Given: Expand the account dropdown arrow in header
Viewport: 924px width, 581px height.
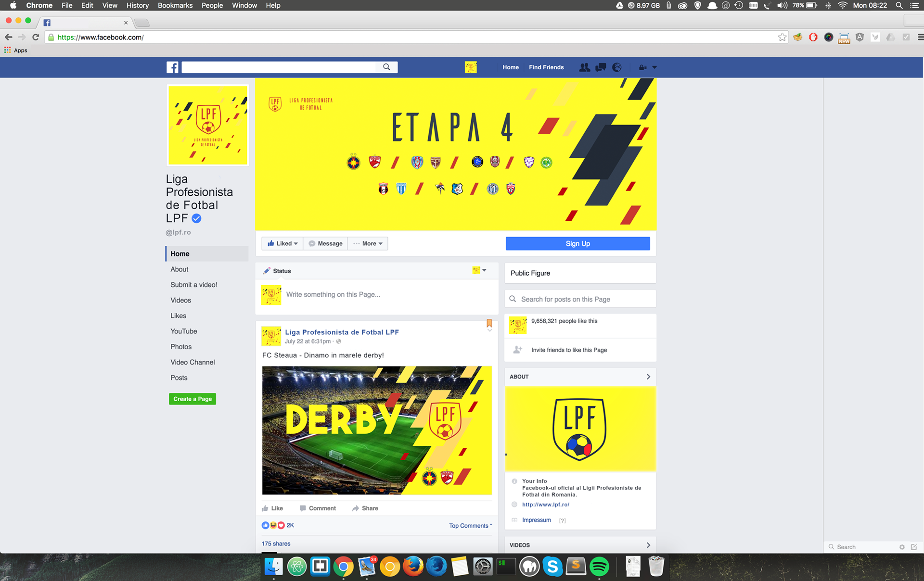Looking at the screenshot, I should (x=654, y=67).
